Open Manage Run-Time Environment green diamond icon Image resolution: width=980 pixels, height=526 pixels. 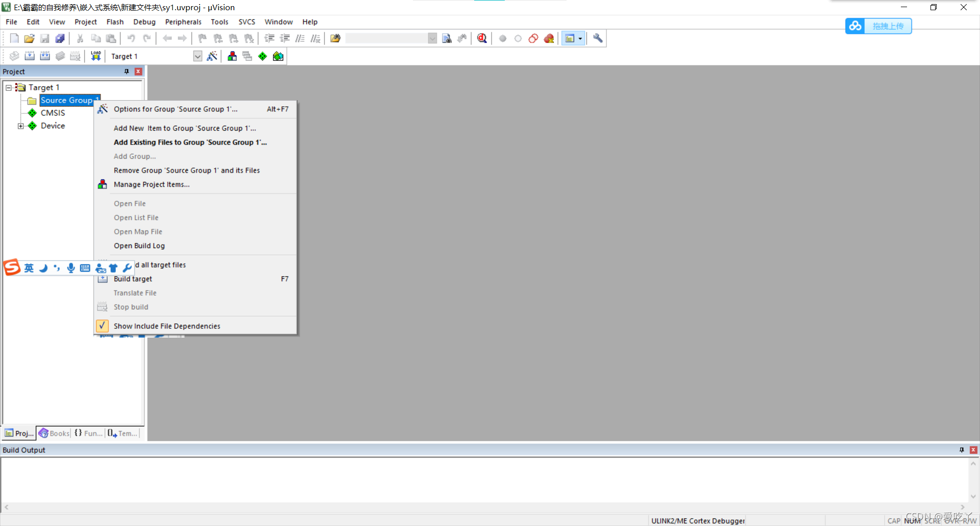262,56
